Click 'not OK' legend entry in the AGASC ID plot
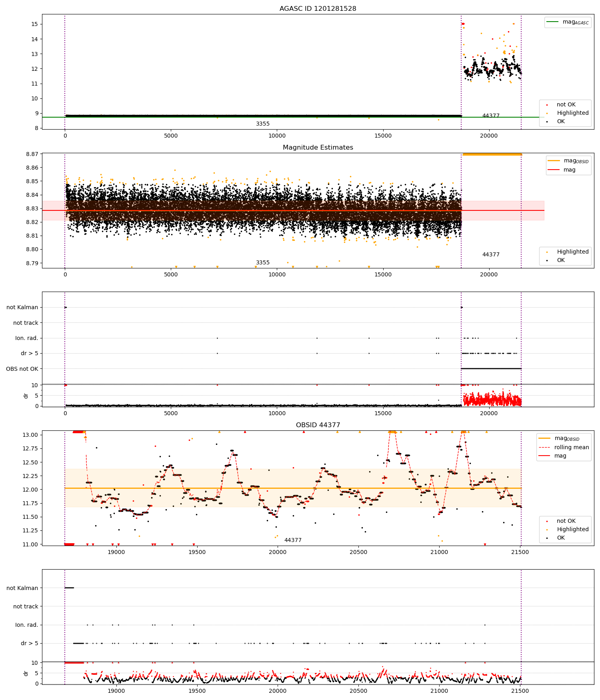 (566, 105)
